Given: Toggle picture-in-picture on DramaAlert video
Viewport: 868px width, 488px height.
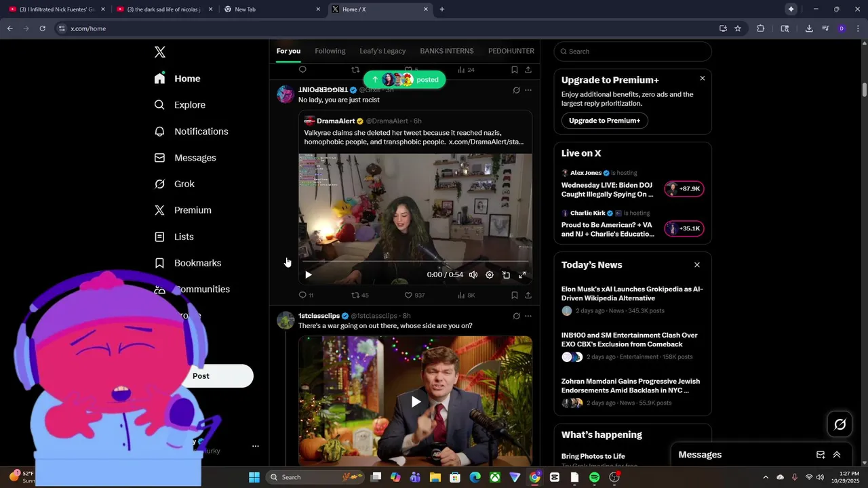Looking at the screenshot, I should pyautogui.click(x=506, y=274).
